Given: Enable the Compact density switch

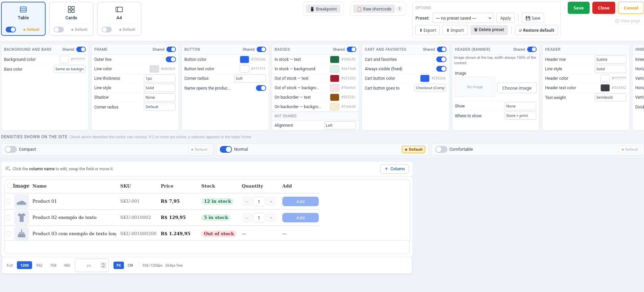Looking at the screenshot, I should tap(11, 149).
